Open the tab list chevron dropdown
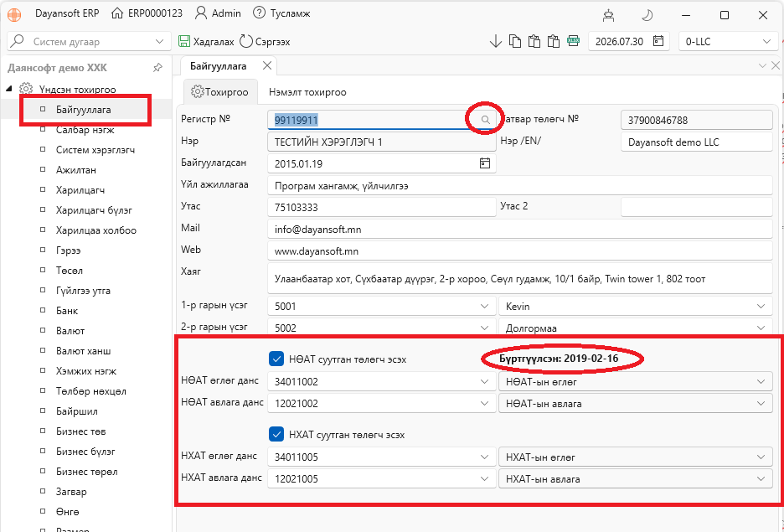This screenshot has width=784, height=532. 762,65
